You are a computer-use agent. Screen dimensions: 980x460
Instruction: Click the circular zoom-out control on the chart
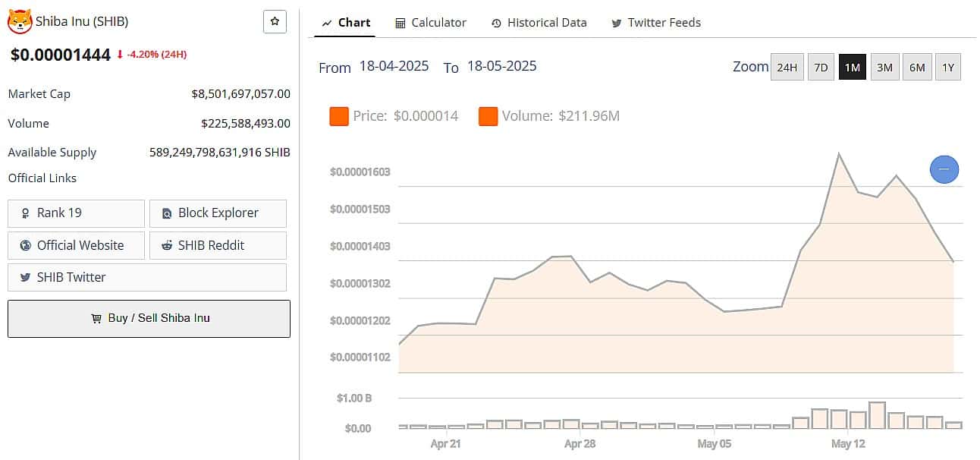coord(944,169)
